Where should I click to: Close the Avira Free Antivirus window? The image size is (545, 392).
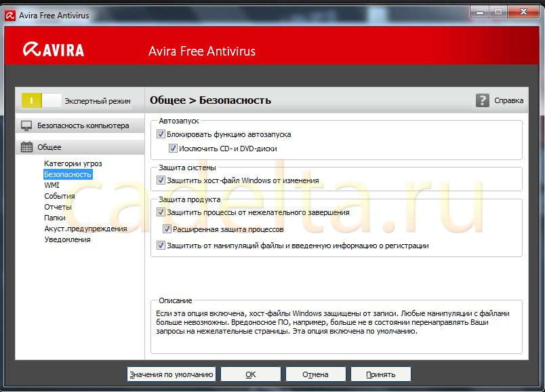(523, 12)
